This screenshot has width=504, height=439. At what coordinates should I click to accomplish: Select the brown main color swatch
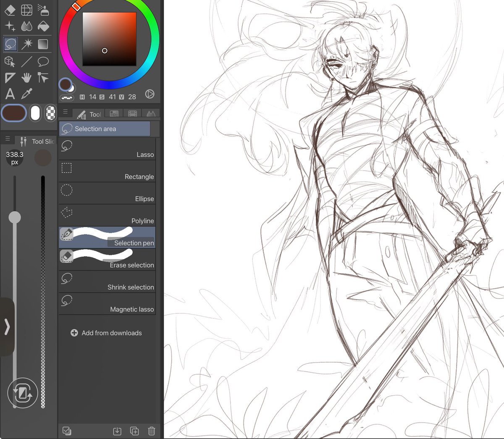pos(14,113)
